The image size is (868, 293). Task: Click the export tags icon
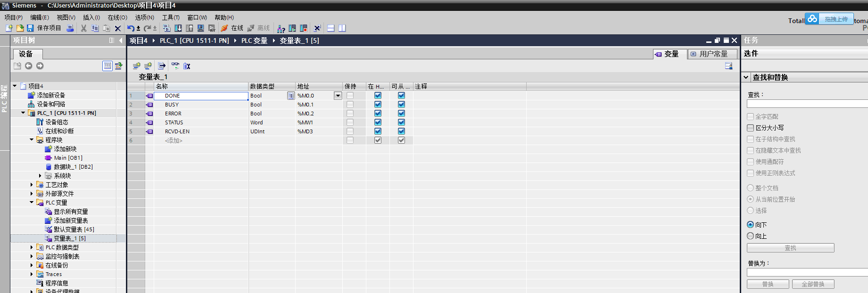162,66
